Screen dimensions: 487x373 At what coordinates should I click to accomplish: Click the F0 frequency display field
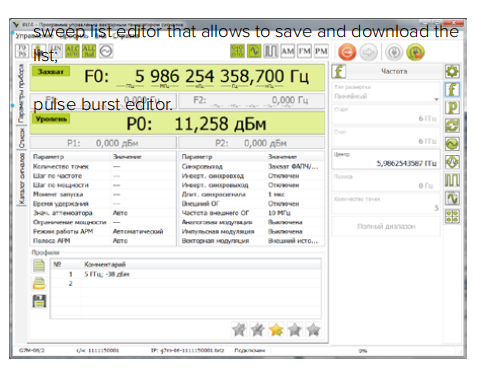click(177, 78)
